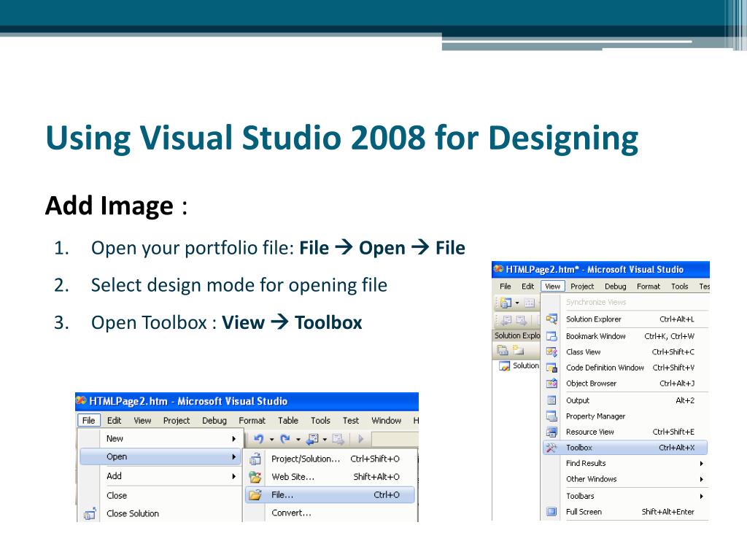Click Full Screen icon in View menu
Image resolution: width=747 pixels, height=560 pixels.
click(551, 512)
